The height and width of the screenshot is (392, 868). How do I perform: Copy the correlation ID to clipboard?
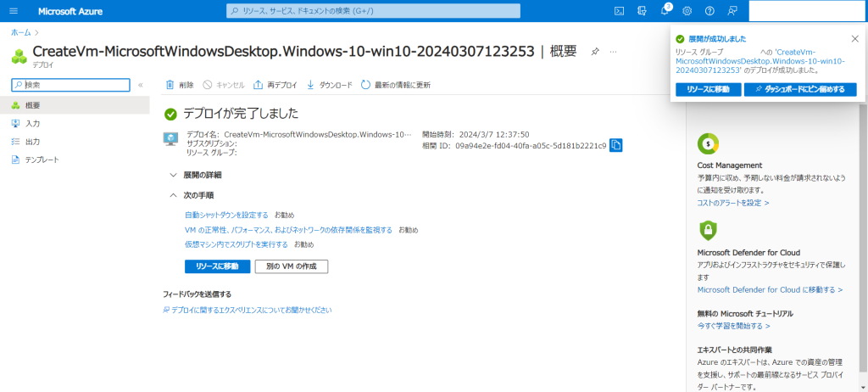[x=616, y=145]
